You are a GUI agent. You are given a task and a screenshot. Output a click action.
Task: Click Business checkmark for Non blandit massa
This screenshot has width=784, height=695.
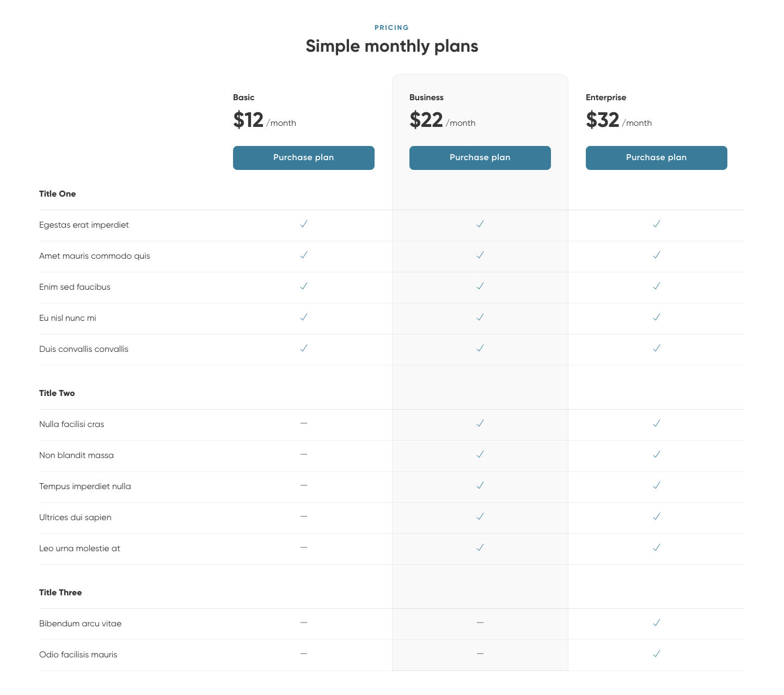pyautogui.click(x=480, y=454)
